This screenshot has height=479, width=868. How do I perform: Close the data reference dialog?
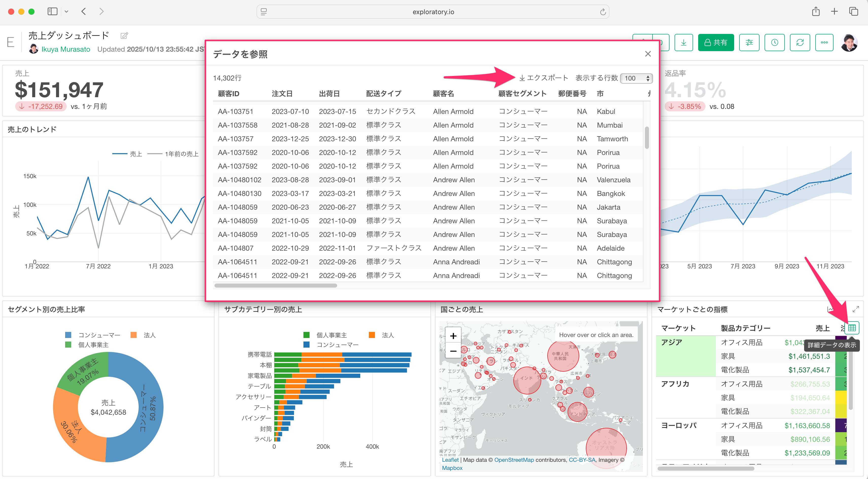[x=648, y=54]
